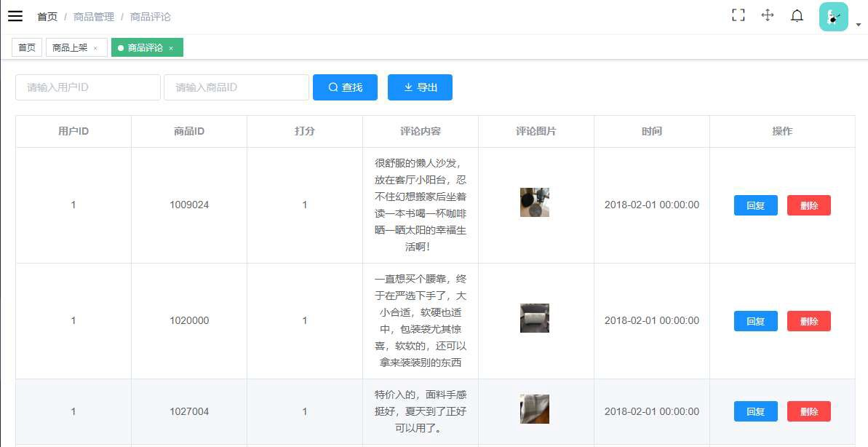Click the 导出 export button
The width and height of the screenshot is (868, 447).
420,87
